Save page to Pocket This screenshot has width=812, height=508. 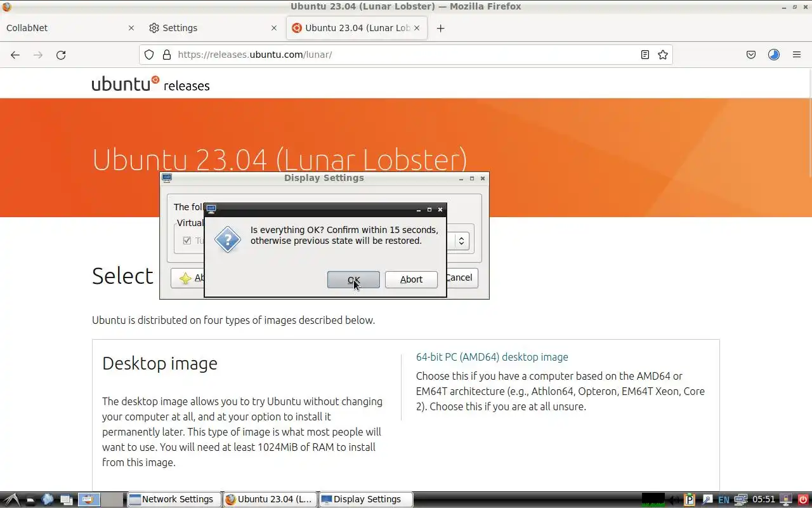pyautogui.click(x=751, y=55)
